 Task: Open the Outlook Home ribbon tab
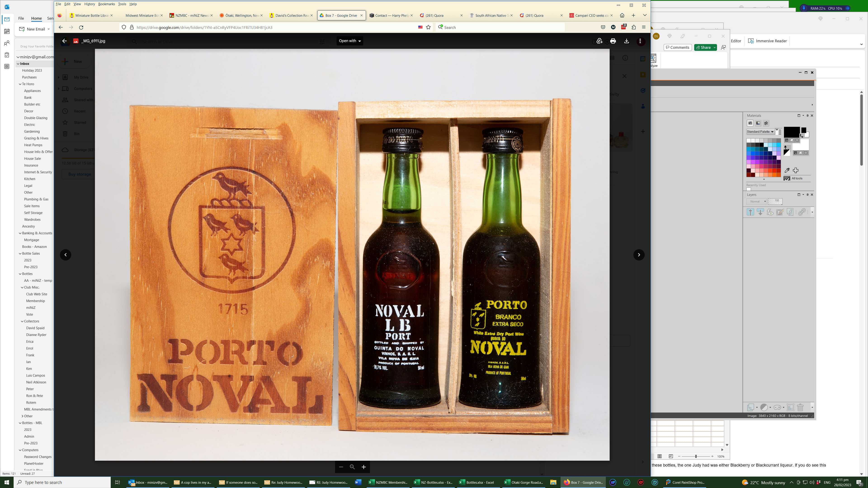point(36,18)
